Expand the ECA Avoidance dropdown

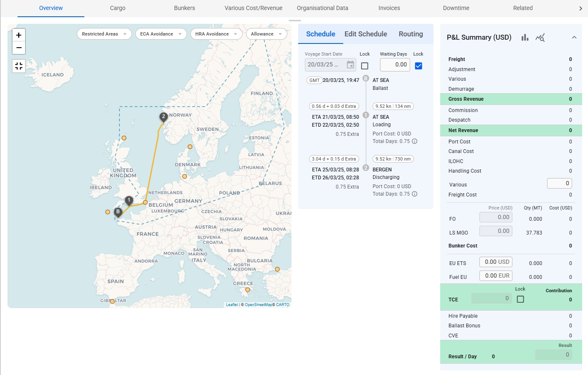tap(161, 34)
